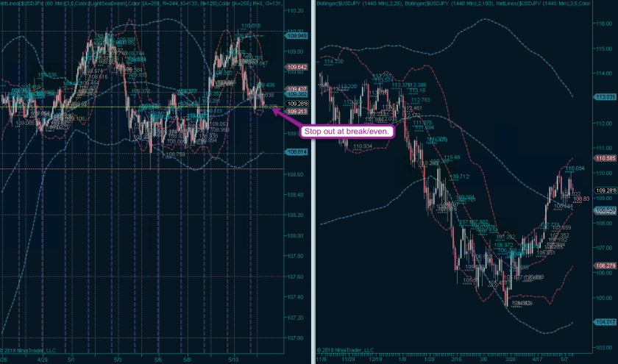The height and width of the screenshot is (364, 618).
Task: Click the 11/9 date on the daily time axis
Action: [x=322, y=360]
